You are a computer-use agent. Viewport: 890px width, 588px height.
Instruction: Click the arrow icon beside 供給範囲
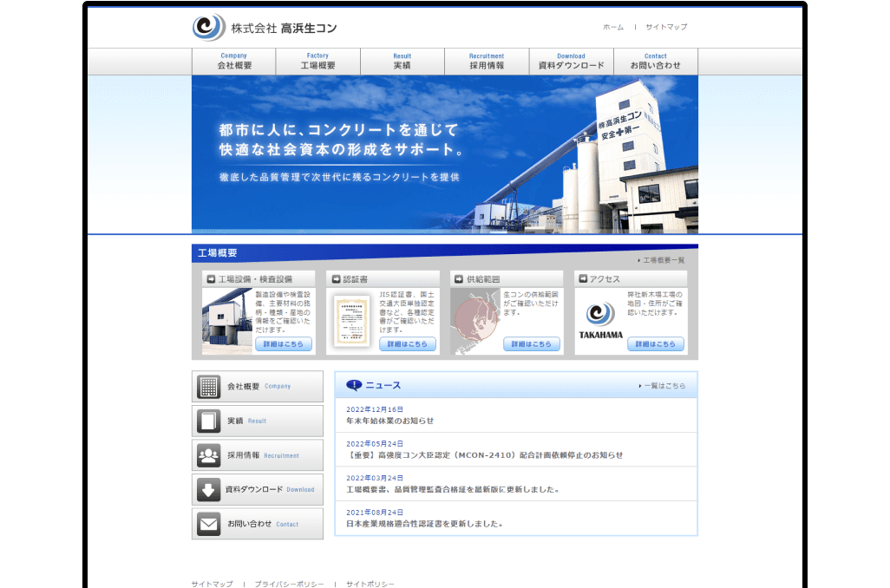(x=459, y=279)
